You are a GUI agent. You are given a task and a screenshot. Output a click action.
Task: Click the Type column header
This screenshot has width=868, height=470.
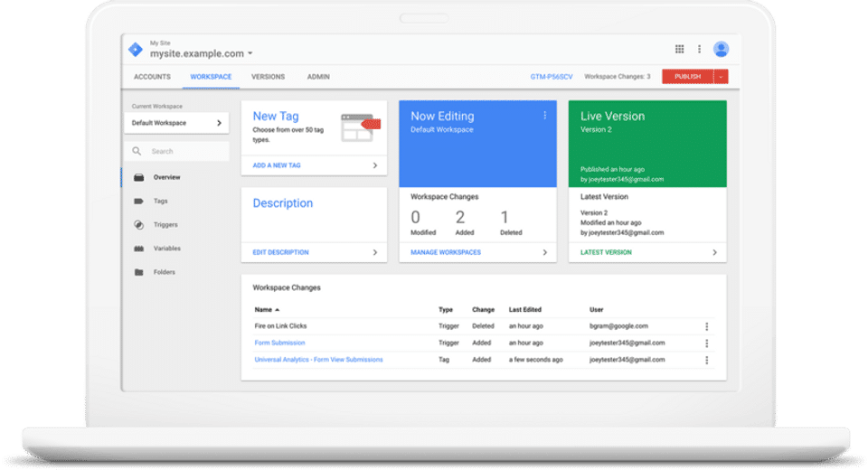[x=446, y=310]
